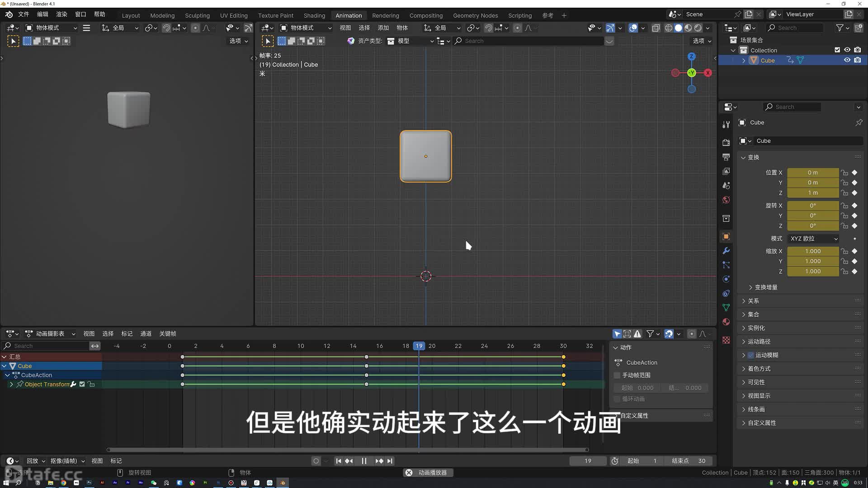This screenshot has width=868, height=488.
Task: Toggle auto keying record button
Action: pyautogui.click(x=316, y=461)
